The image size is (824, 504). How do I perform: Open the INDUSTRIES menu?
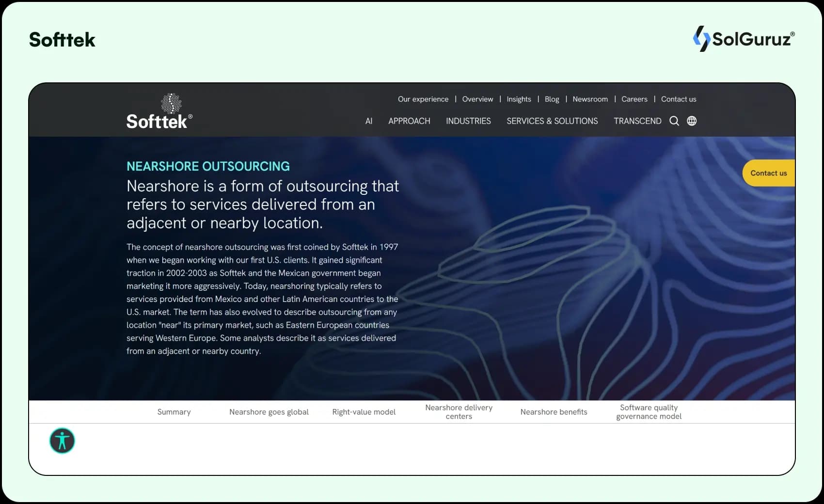click(x=468, y=121)
